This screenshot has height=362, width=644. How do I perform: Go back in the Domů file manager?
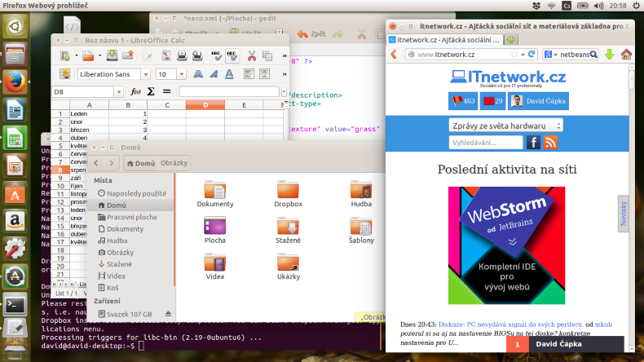96,163
